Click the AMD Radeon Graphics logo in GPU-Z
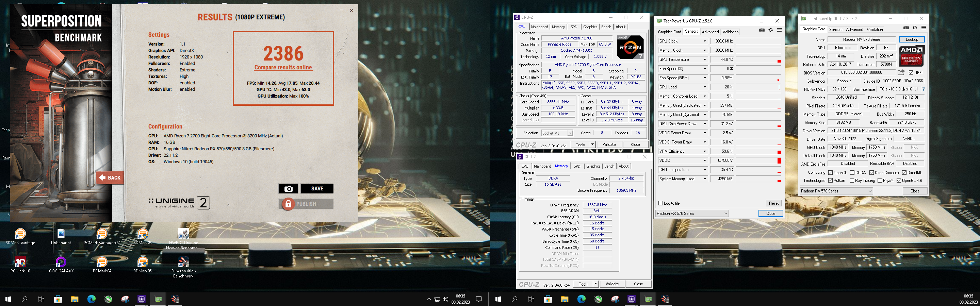This screenshot has width=980, height=306. 912,55
